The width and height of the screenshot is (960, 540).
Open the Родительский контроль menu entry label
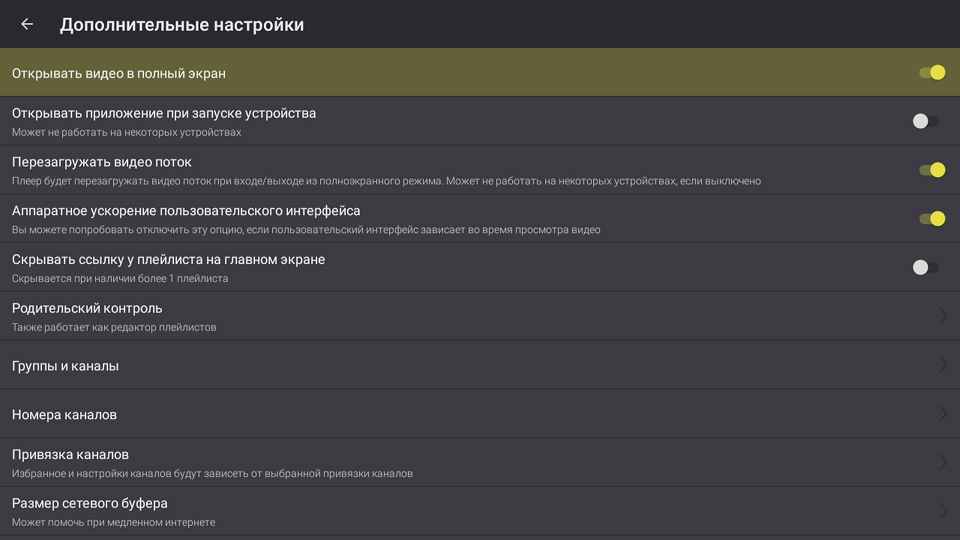tap(87, 308)
